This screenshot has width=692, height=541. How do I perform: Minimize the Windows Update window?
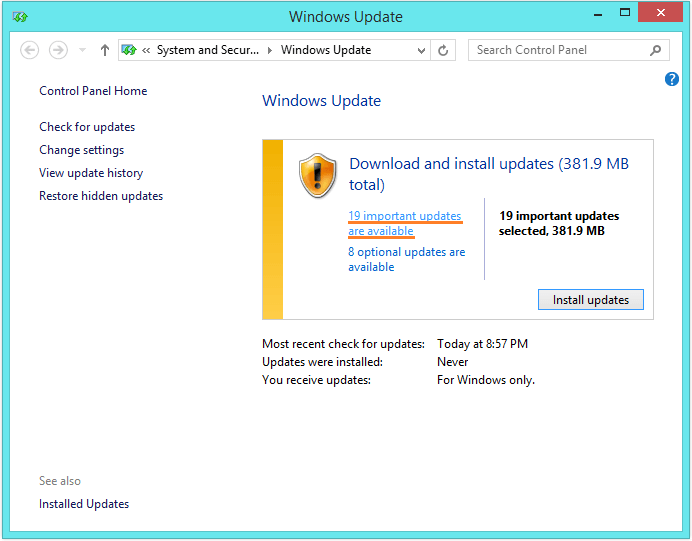point(598,15)
